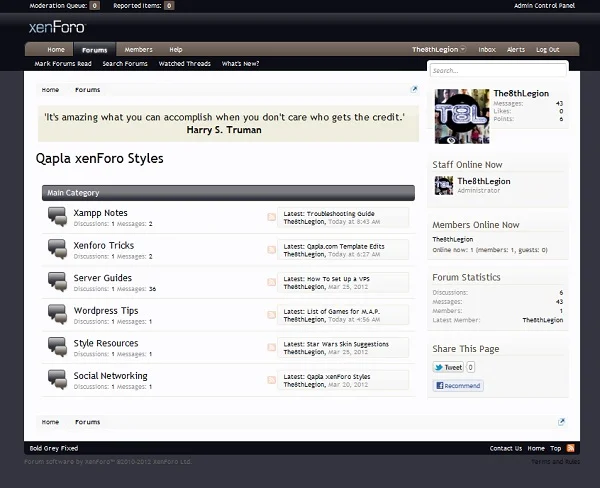Viewport: 600px width, 488px height.
Task: Click the Twitter Tweet button
Action: coord(448,367)
